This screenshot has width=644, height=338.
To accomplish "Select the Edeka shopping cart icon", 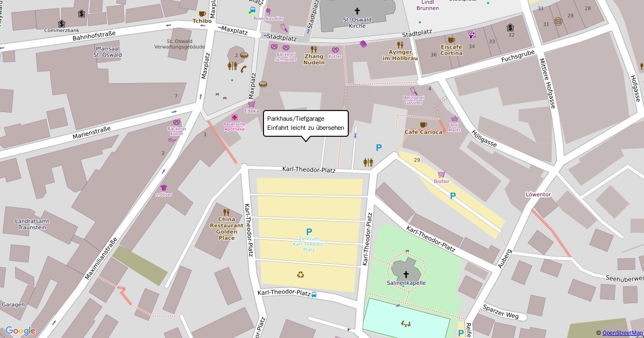I will pos(251,104).
